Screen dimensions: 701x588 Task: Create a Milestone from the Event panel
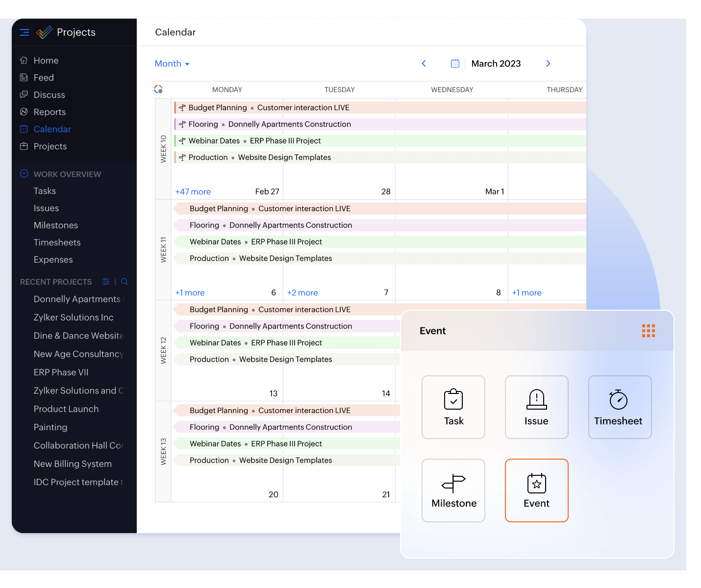click(x=453, y=490)
